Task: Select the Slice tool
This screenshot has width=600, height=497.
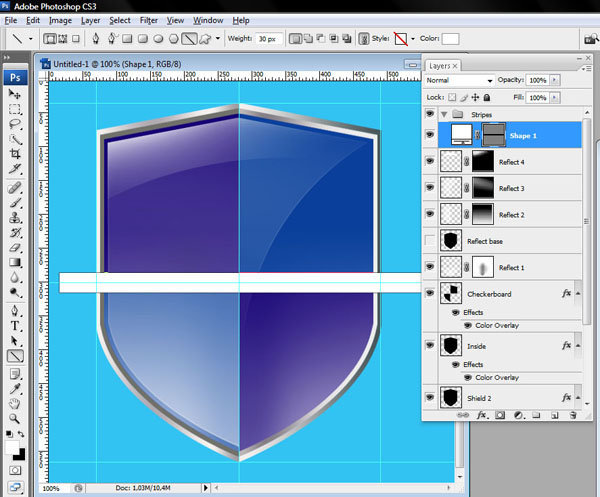Action: [15, 169]
